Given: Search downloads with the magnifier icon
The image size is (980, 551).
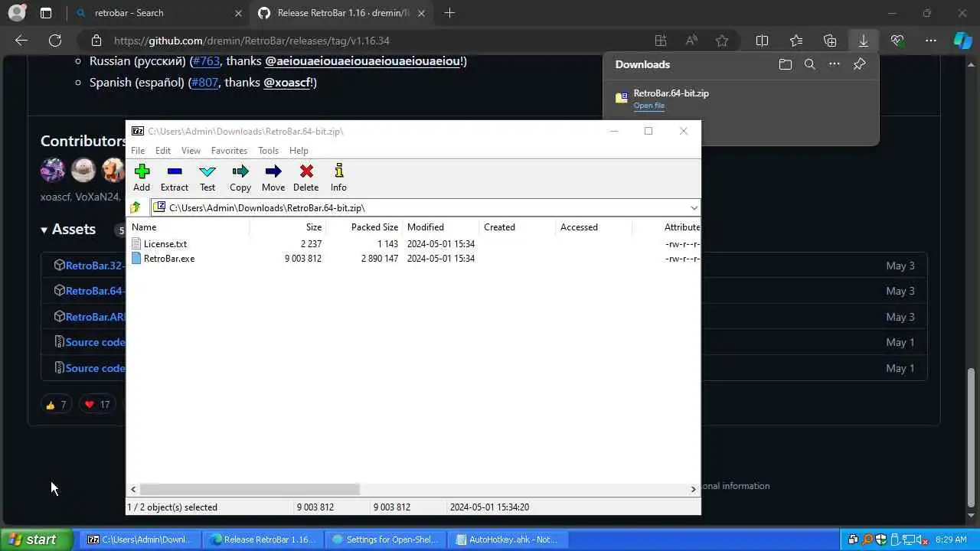Looking at the screenshot, I should click(x=810, y=64).
